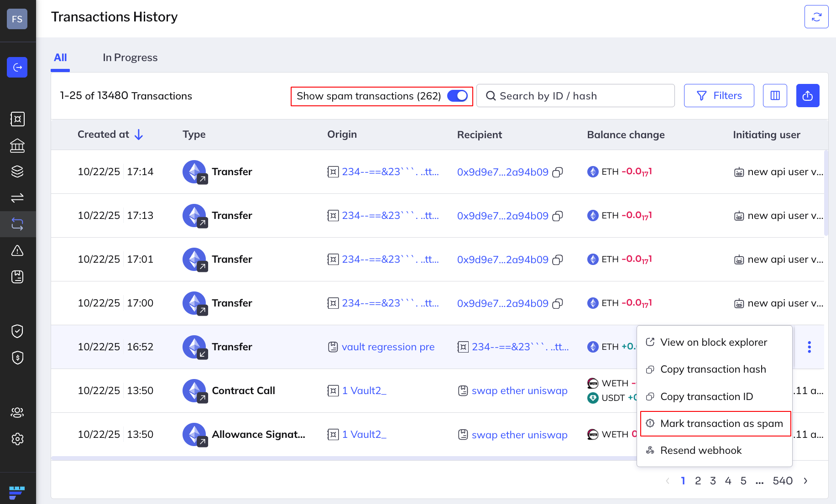Click Resend webhook option
Image resolution: width=836 pixels, height=504 pixels.
(700, 451)
